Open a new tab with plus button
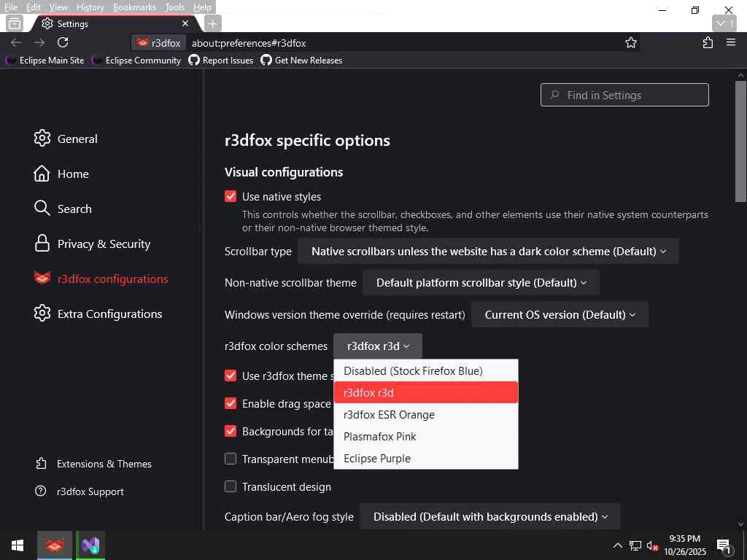 point(212,23)
